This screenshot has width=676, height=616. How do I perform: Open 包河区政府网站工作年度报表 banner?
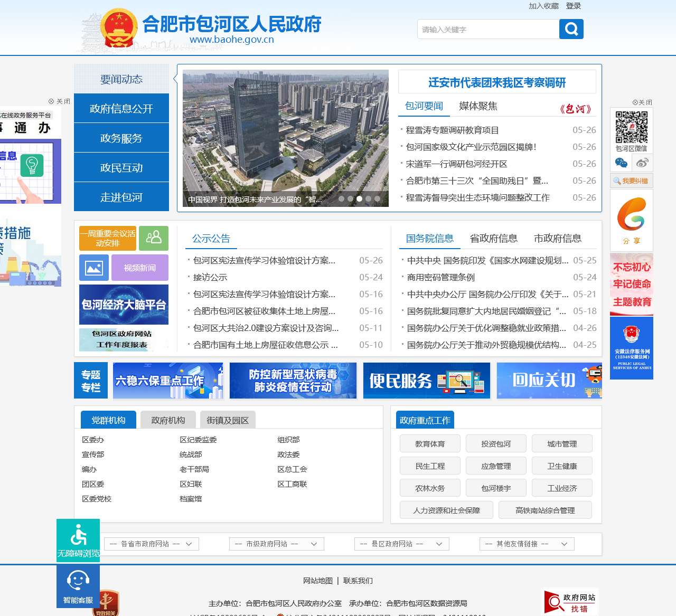point(124,339)
